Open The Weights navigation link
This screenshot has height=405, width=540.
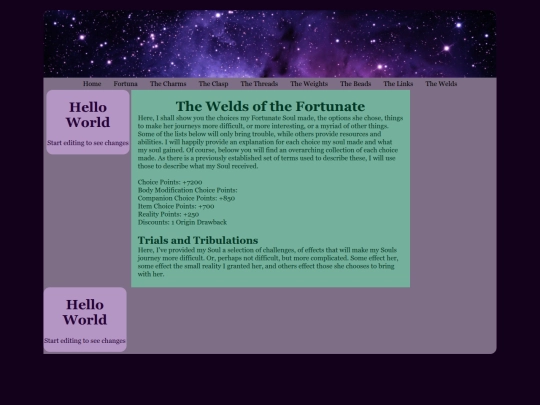click(x=309, y=84)
